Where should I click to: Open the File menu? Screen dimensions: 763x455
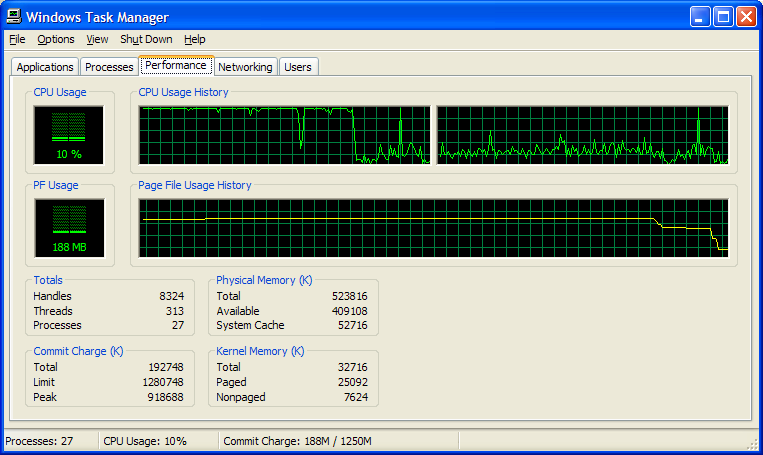point(17,39)
